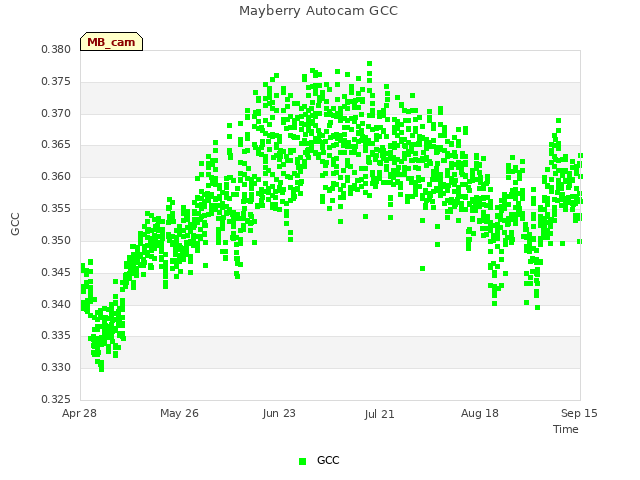Viewport: 640px width, 480px height.
Task: Click the 0.330 y-axis tick label
Action: [x=56, y=367]
